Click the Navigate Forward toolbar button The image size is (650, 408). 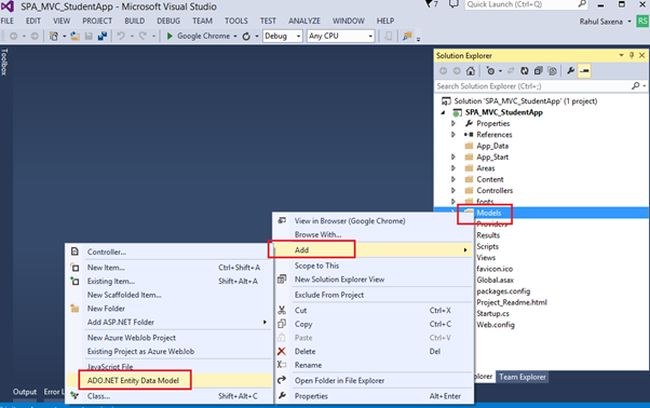coord(34,36)
